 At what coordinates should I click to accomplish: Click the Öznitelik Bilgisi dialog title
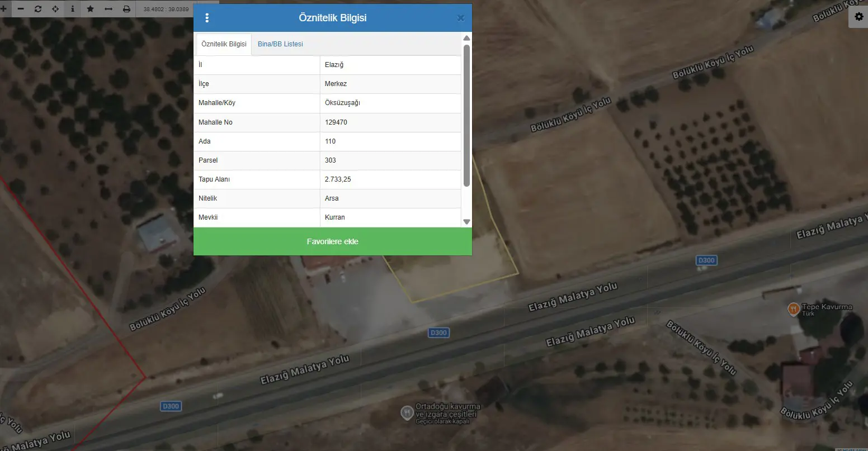pos(333,18)
